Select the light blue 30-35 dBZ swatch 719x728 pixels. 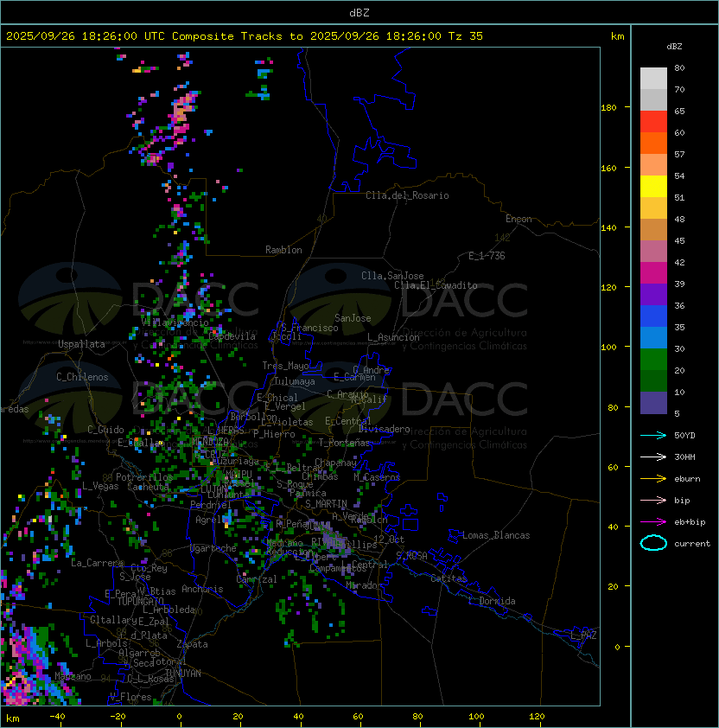pos(653,337)
